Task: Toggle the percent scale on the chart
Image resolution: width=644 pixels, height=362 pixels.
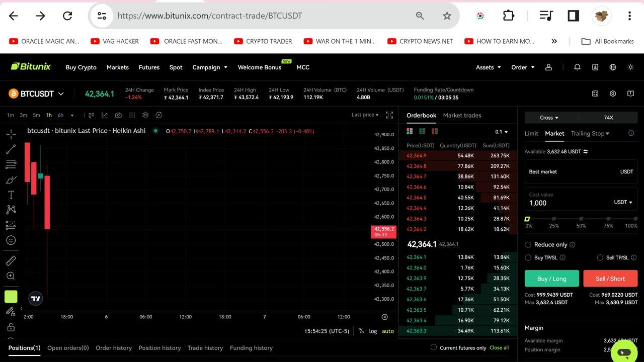Action: 361,331
